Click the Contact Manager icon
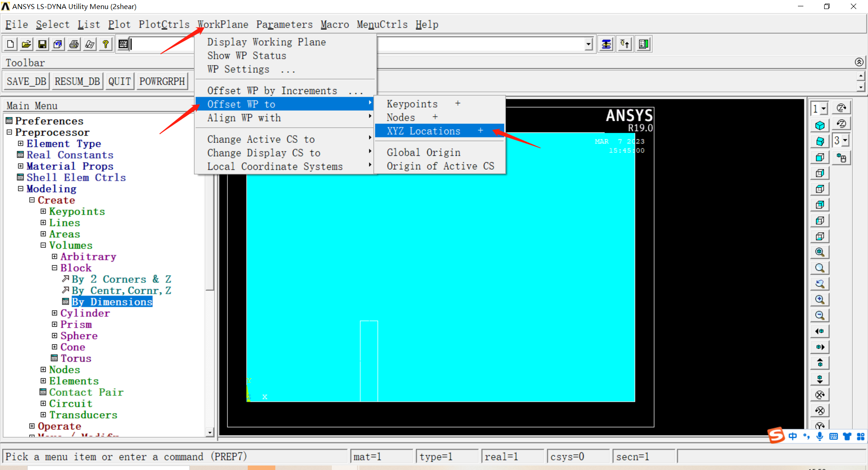Viewport: 868px width, 470px height. (643, 44)
